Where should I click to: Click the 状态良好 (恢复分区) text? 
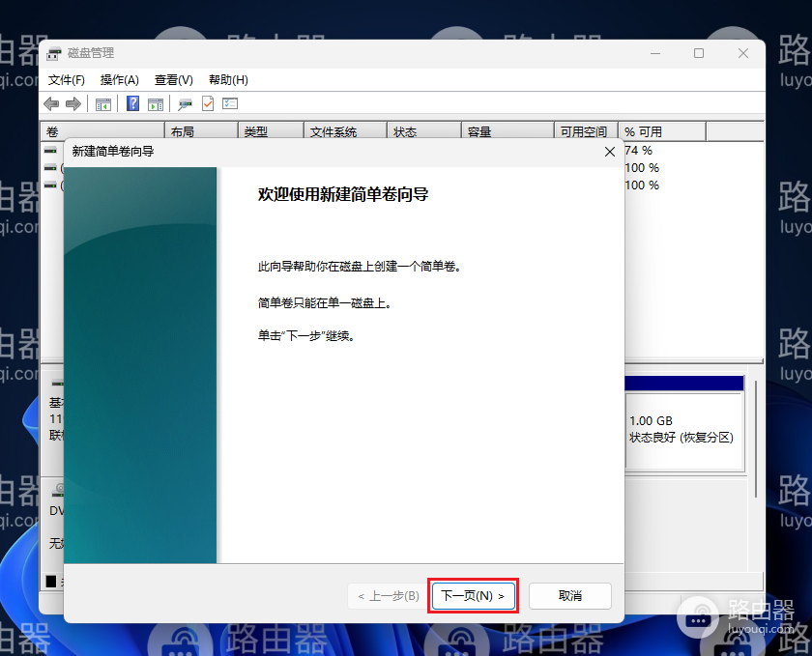coord(681,438)
